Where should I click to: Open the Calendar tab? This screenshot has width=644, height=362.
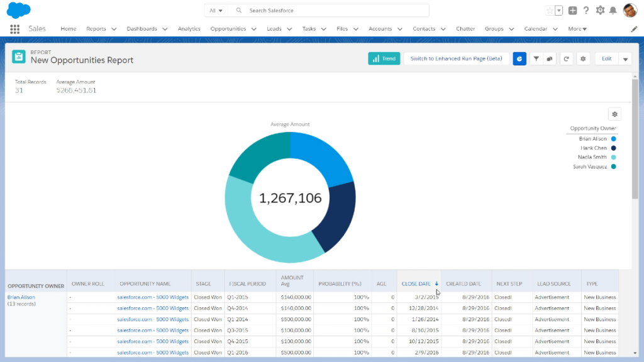(536, 29)
